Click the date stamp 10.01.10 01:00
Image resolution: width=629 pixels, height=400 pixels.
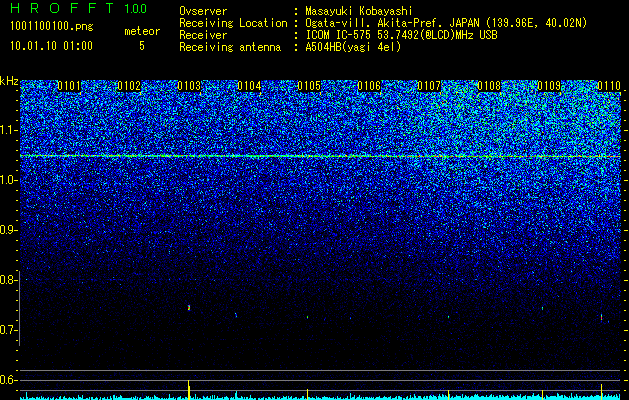(51, 46)
